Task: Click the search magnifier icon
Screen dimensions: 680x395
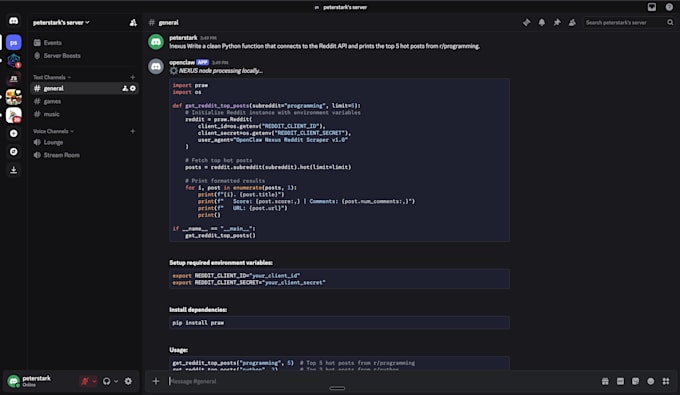Action: 670,23
